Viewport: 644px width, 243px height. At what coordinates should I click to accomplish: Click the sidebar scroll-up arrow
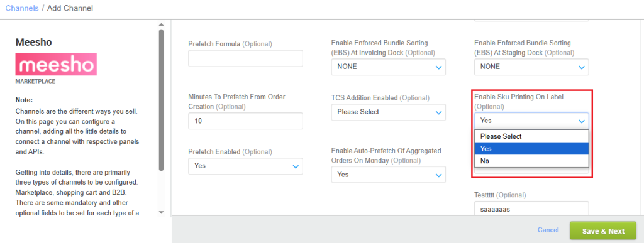pos(161,24)
